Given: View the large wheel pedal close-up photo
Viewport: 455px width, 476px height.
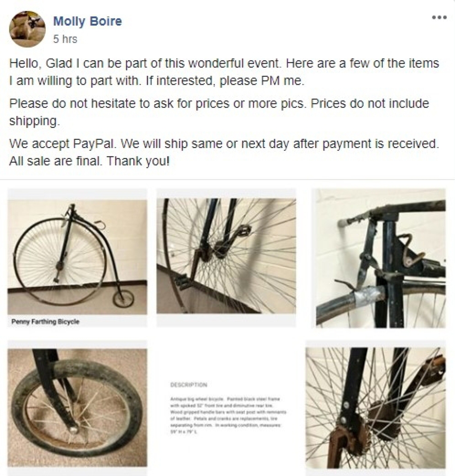Looking at the screenshot, I should tap(226, 256).
